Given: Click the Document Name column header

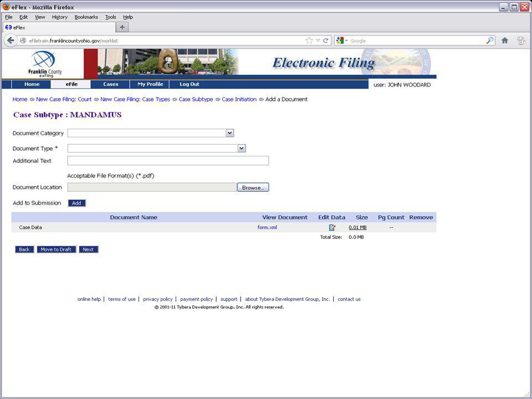Looking at the screenshot, I should point(134,217).
